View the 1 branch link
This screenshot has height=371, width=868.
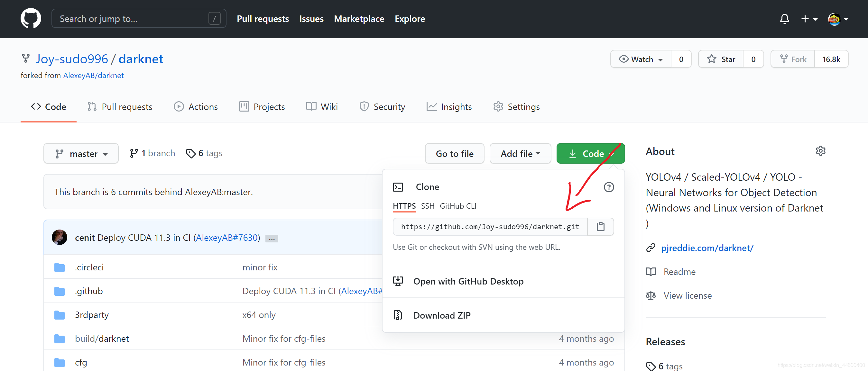pyautogui.click(x=152, y=153)
